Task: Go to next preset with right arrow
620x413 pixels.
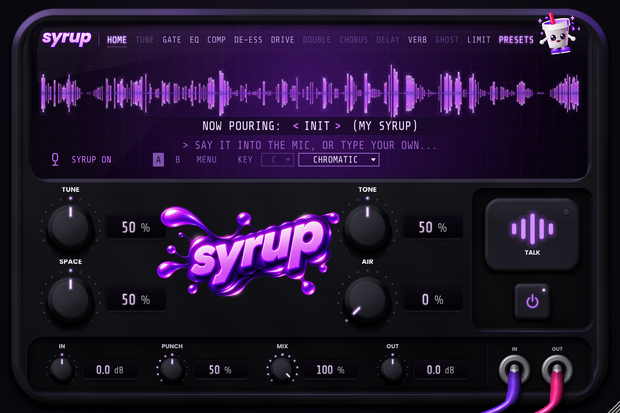Action: click(x=338, y=126)
